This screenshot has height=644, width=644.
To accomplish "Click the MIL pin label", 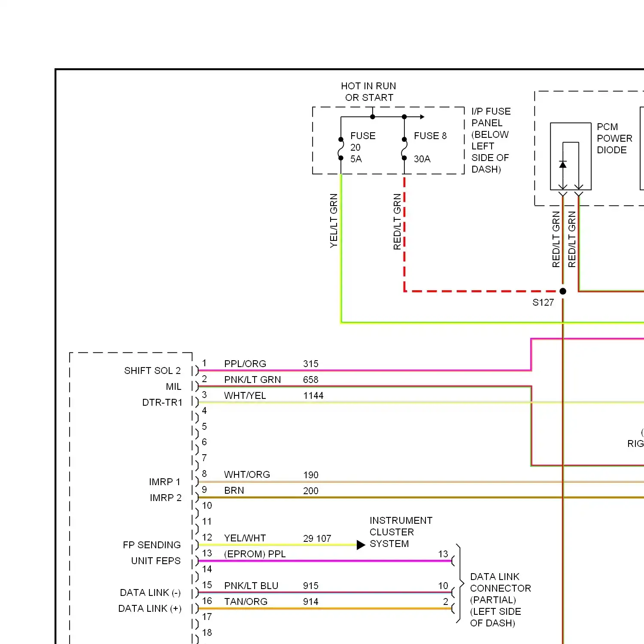I will 173,386.
